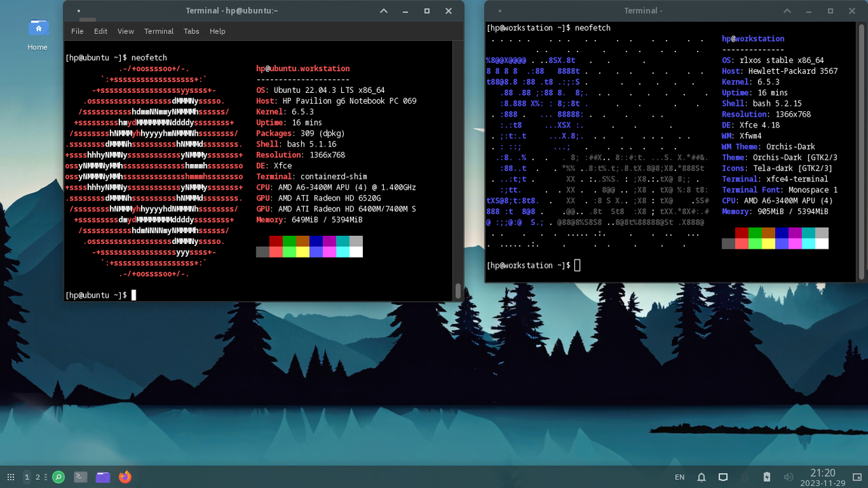The image size is (868, 488).
Task: Open the Home folder desktop icon
Action: pyautogui.click(x=38, y=35)
